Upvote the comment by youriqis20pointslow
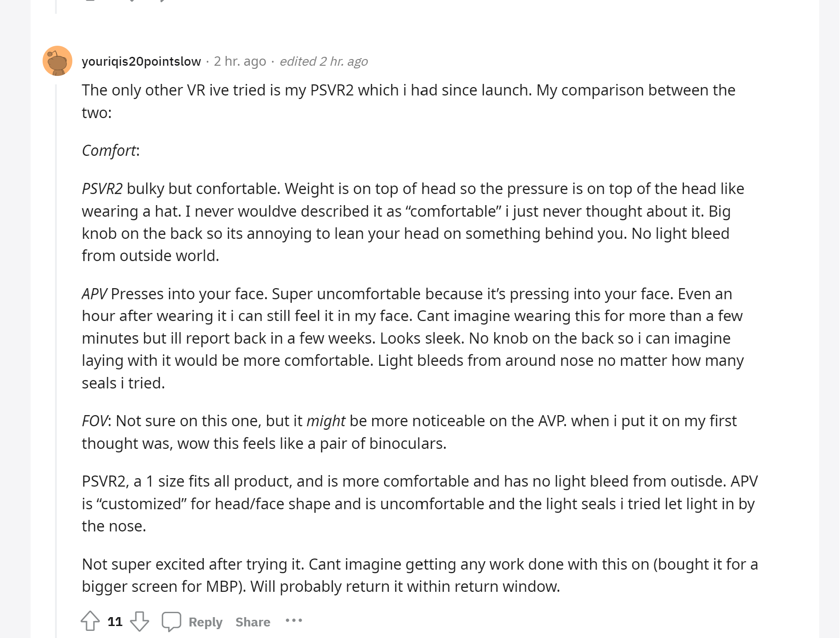This screenshot has width=840, height=638. click(x=91, y=621)
